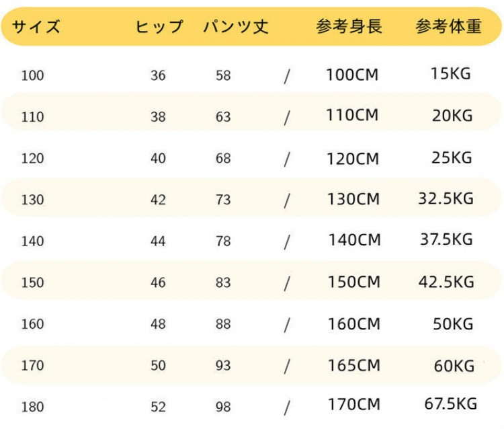Select the size 160 row label
Image resolution: width=504 pixels, height=429 pixels.
coord(32,324)
